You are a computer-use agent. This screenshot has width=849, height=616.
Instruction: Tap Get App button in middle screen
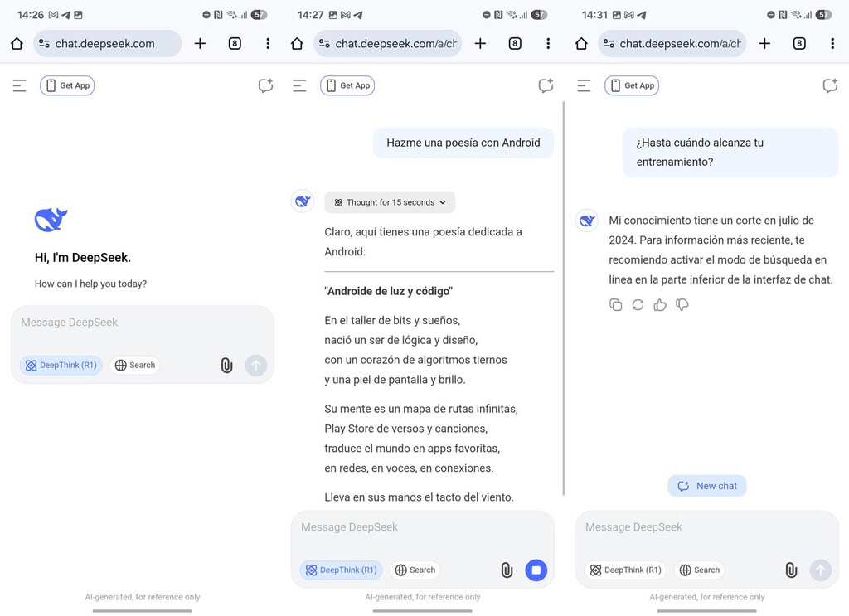tap(347, 85)
